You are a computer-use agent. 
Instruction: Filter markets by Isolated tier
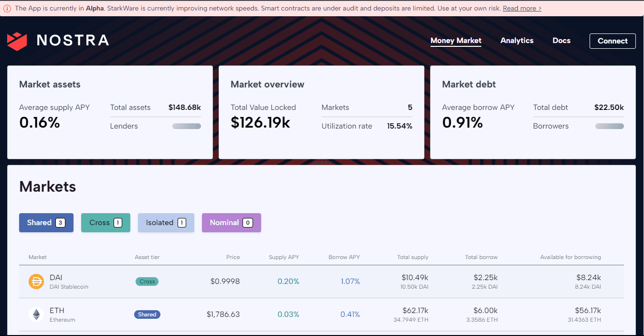pos(166,223)
